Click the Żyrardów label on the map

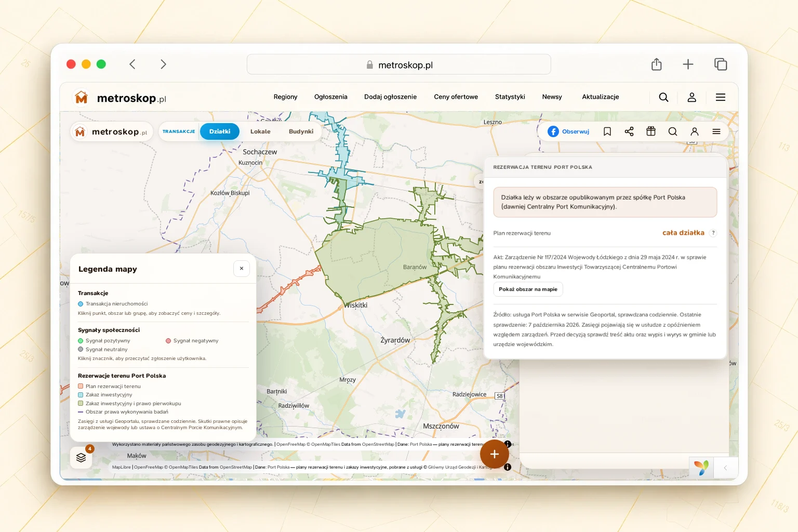pos(395,340)
